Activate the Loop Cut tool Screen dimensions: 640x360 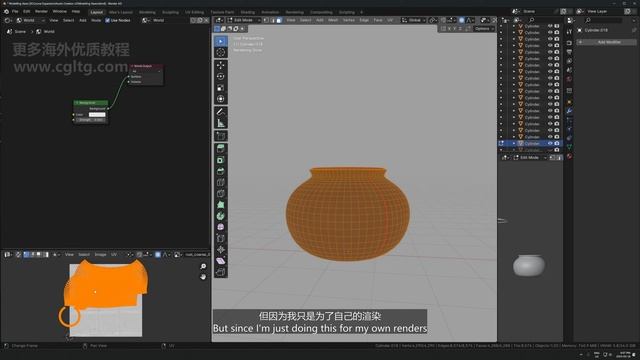[x=221, y=182]
